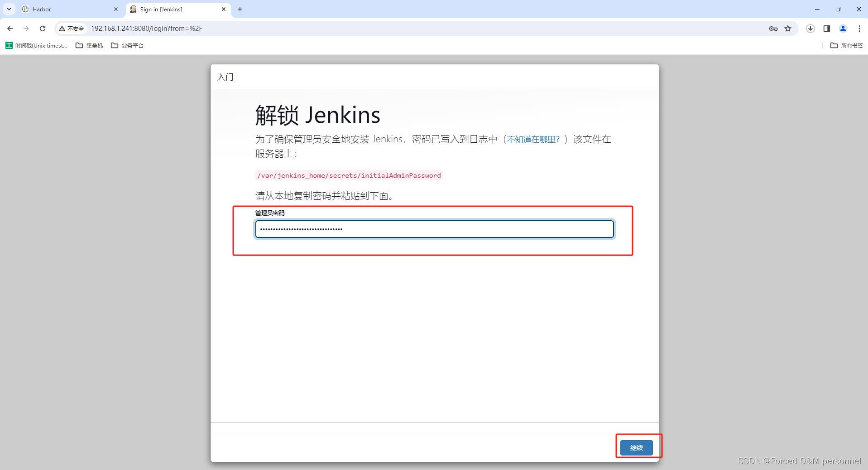Open the saved passwords key icon

tap(773, 29)
